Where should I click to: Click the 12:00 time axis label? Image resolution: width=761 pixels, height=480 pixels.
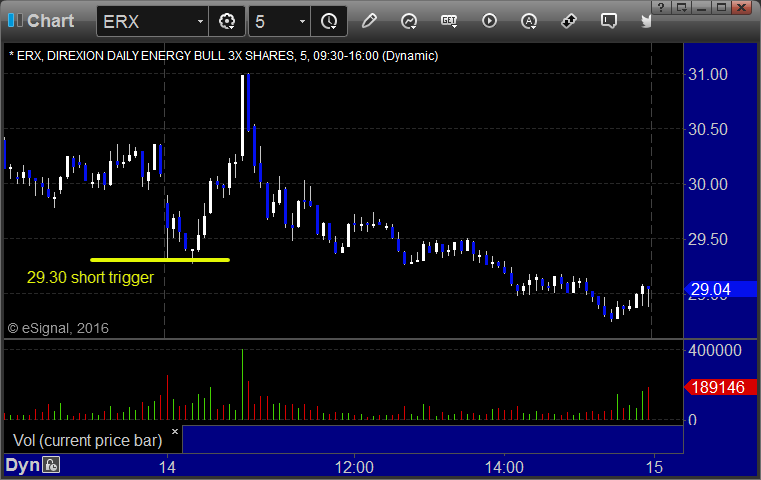coord(354,467)
